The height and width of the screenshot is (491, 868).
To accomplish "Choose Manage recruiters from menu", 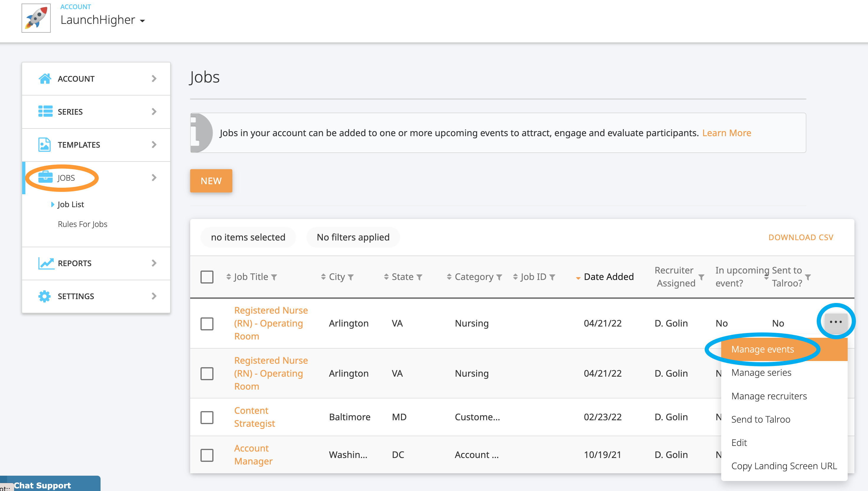I will tap(784, 396).
